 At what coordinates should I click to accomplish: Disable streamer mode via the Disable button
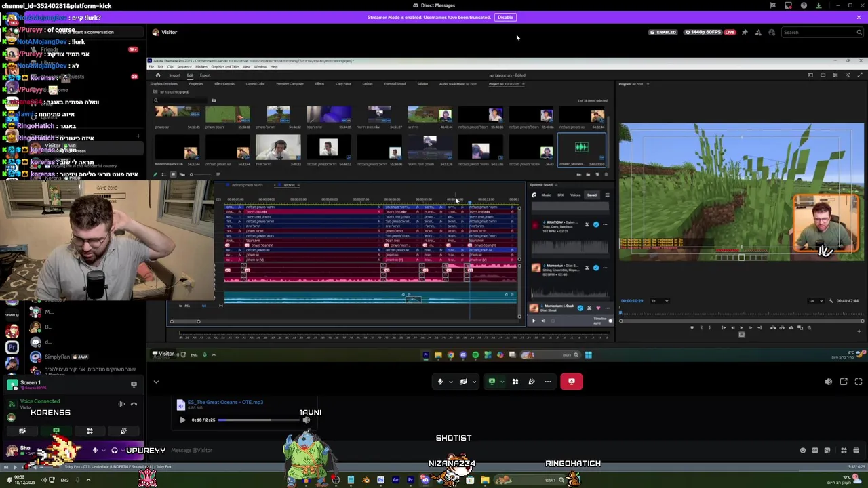tap(506, 18)
